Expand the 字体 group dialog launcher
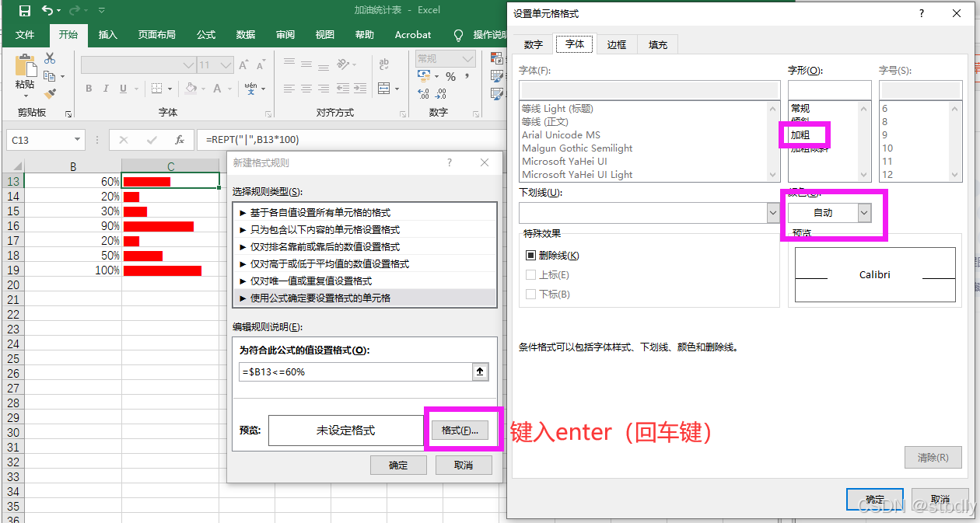980x523 pixels. pos(268,113)
